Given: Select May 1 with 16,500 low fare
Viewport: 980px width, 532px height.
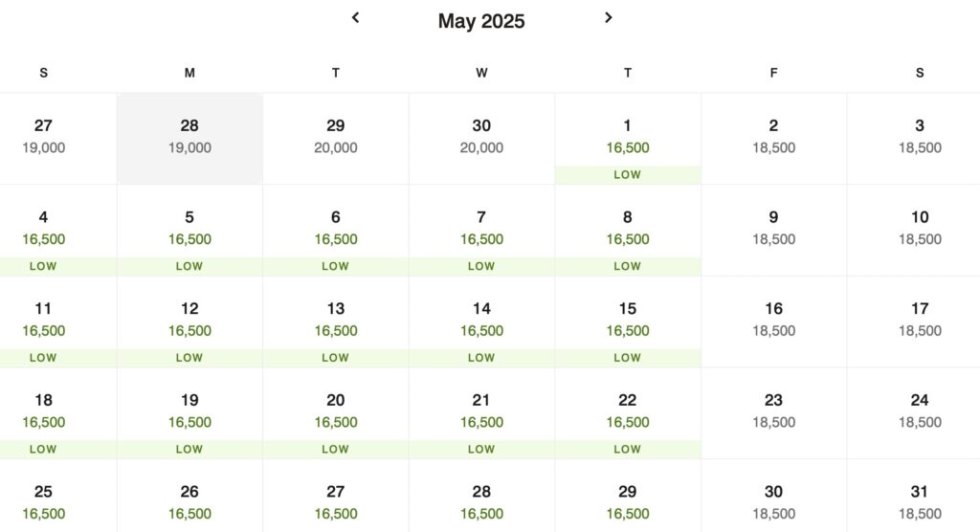Looking at the screenshot, I should click(x=628, y=139).
